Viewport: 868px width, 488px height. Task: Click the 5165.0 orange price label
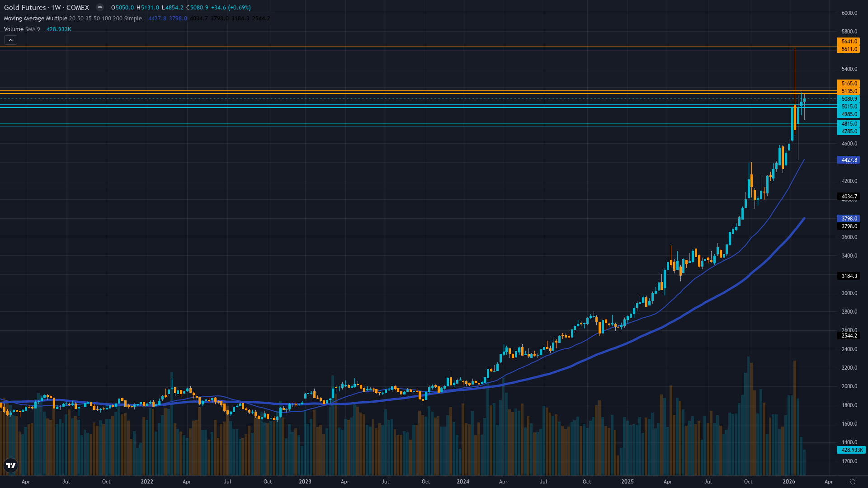849,84
